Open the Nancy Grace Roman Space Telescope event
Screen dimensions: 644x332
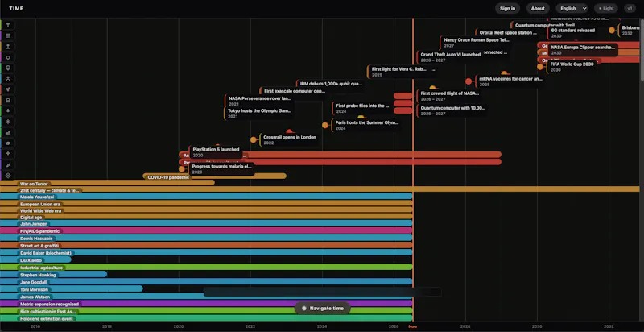(x=476, y=43)
